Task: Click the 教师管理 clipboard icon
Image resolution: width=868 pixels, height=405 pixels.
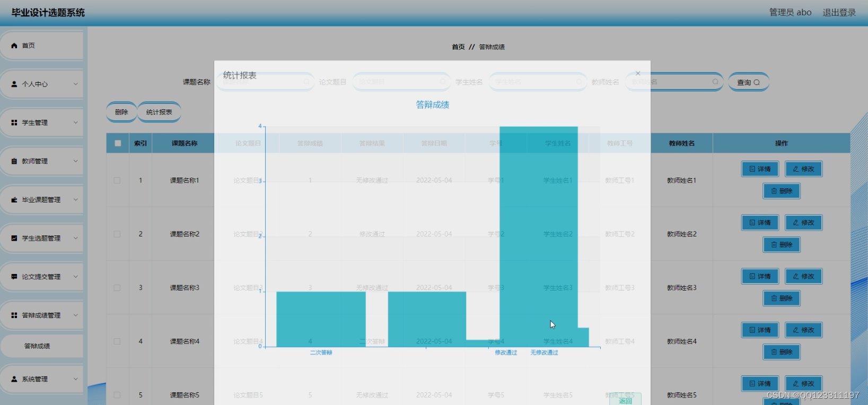Action: 14,161
